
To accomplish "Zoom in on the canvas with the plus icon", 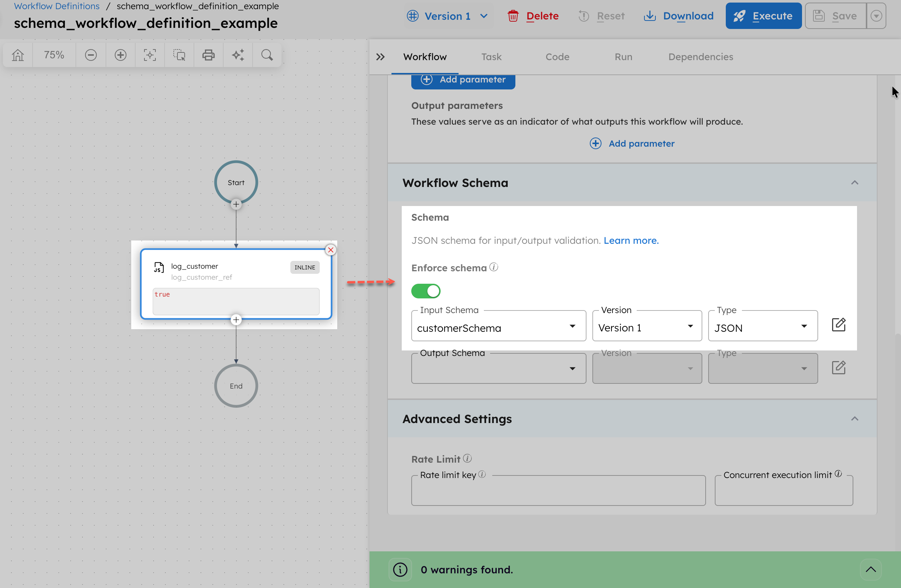I will (x=120, y=55).
